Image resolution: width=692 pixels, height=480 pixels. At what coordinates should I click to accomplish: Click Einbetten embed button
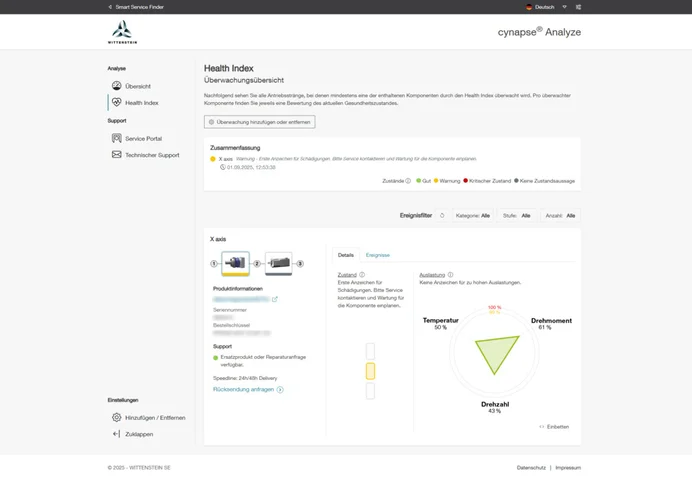tap(554, 427)
